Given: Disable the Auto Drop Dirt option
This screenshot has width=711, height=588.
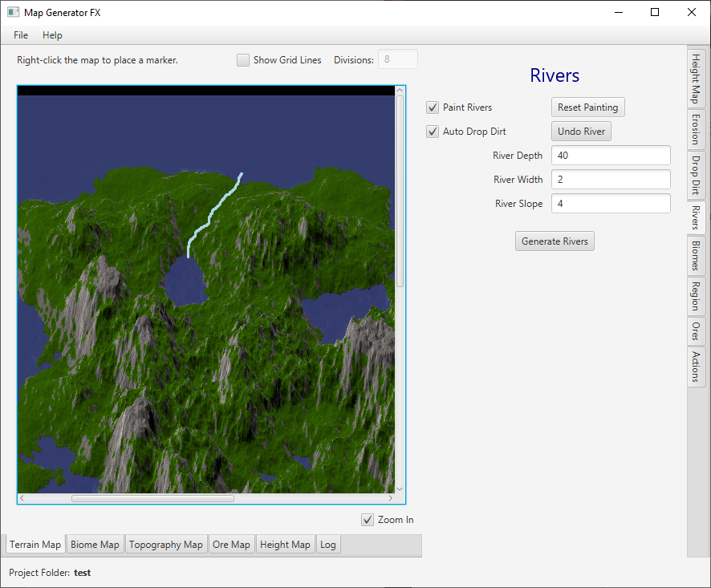Looking at the screenshot, I should 433,132.
